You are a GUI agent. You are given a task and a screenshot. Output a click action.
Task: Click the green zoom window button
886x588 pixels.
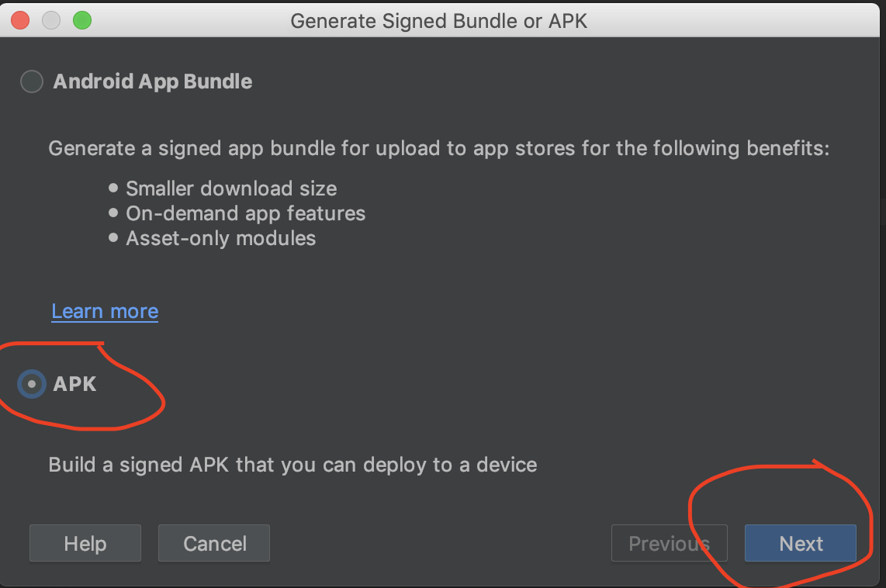click(82, 21)
